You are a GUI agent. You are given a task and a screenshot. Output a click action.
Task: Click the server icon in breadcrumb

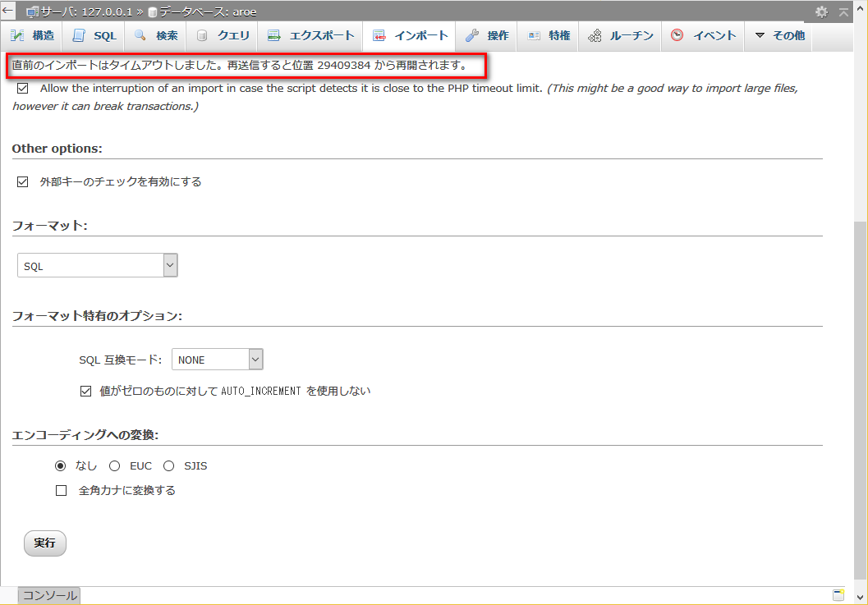click(33, 12)
